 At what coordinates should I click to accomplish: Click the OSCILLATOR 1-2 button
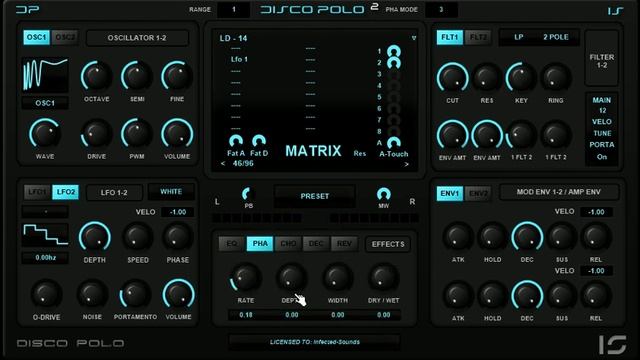coord(137,38)
